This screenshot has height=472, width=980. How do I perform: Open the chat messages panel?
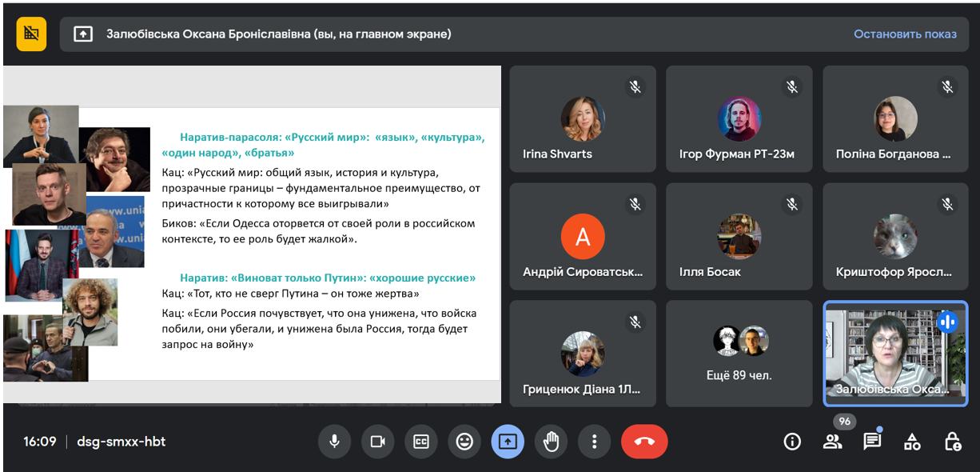click(872, 442)
